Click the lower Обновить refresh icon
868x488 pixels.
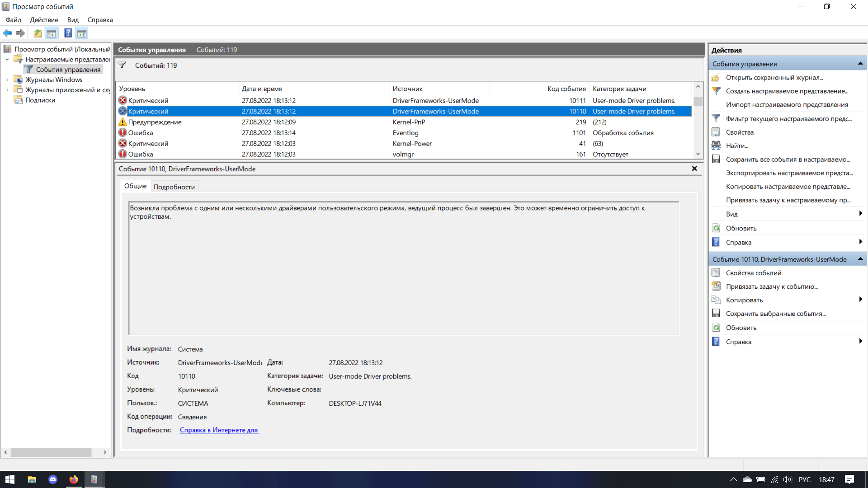pos(716,328)
